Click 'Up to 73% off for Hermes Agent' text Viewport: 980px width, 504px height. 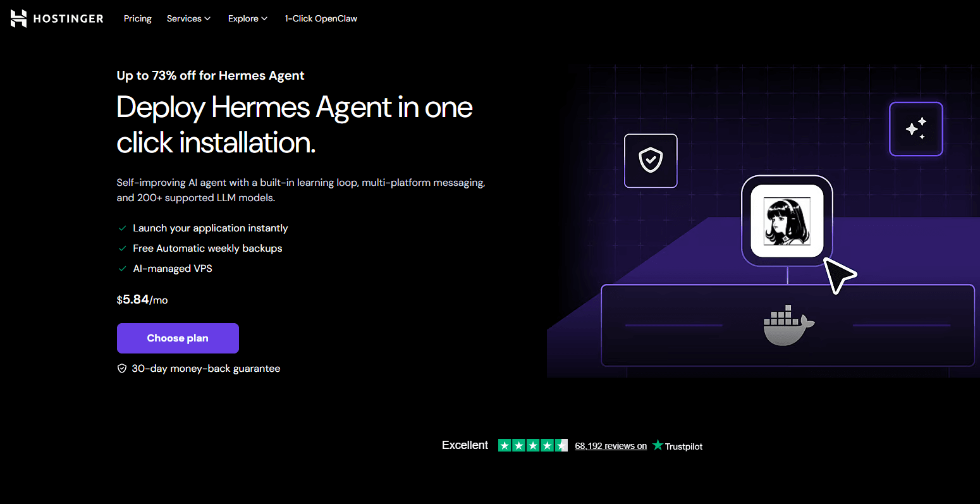coord(211,76)
